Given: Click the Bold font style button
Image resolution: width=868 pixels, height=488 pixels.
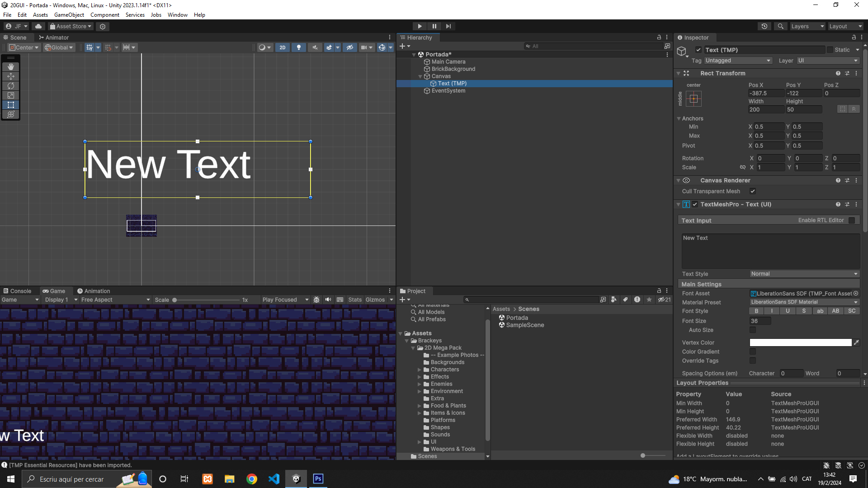Looking at the screenshot, I should [756, 311].
